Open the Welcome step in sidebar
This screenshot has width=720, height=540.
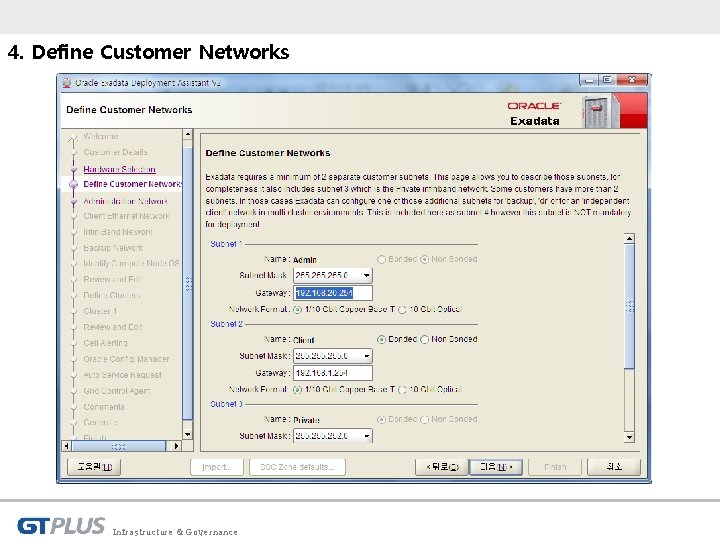point(101,136)
